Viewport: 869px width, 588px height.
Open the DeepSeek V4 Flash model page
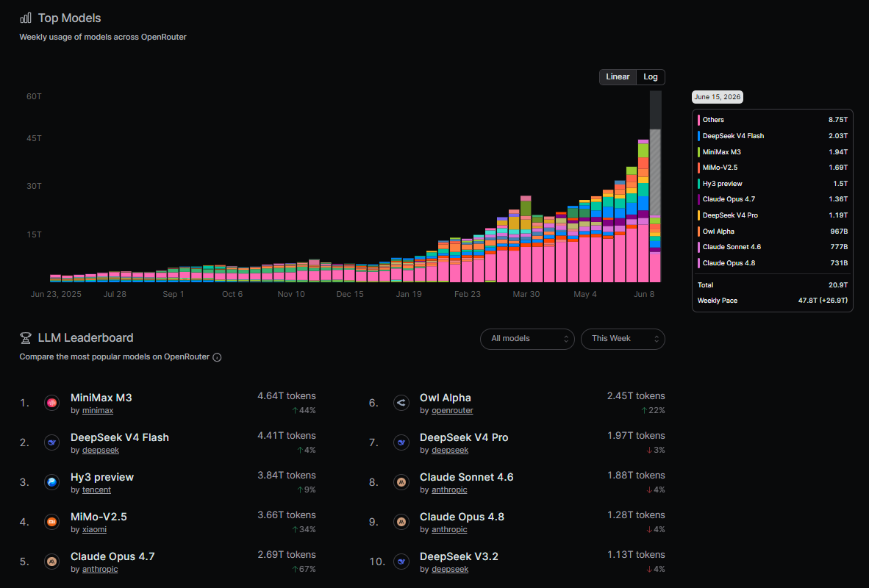pos(120,438)
